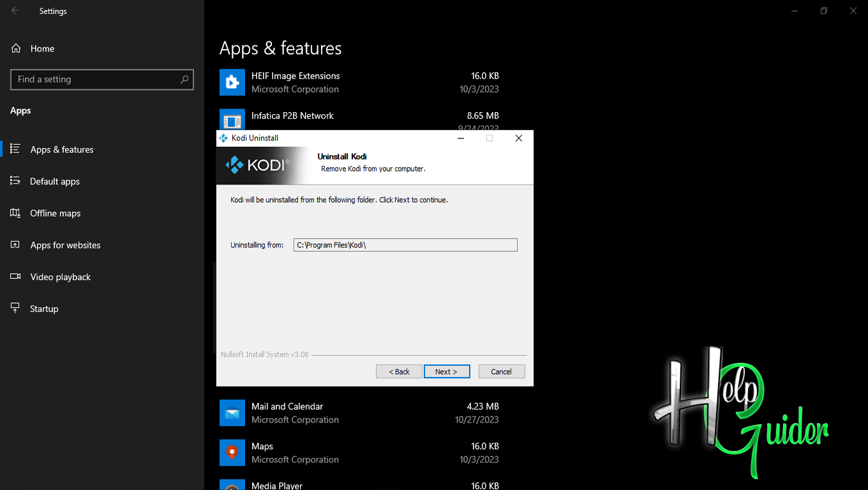Click the Uninstalling from path field
The height and width of the screenshot is (490, 868).
click(405, 245)
